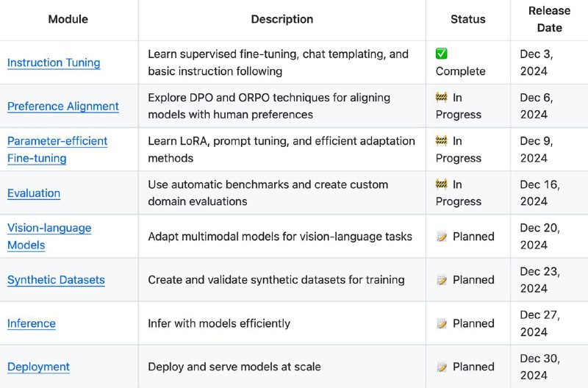The width and height of the screenshot is (588, 388).
Task: Open the Evaluation module link
Action: (34, 193)
